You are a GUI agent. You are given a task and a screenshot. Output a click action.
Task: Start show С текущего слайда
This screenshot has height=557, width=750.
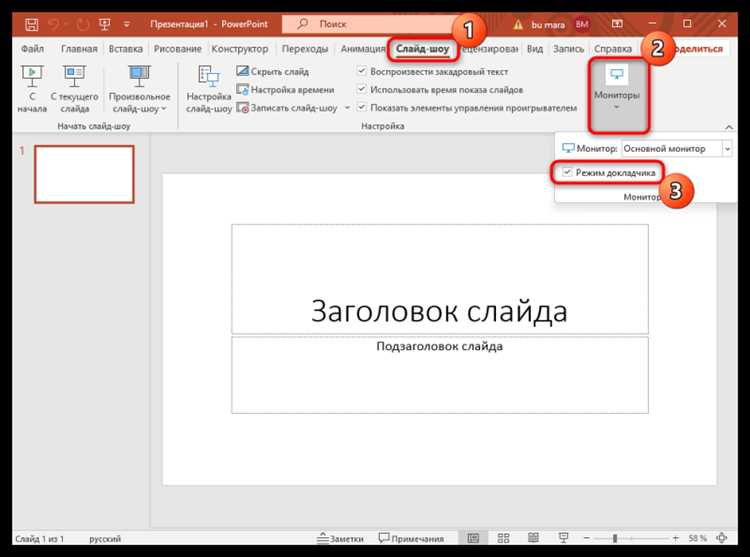(74, 89)
